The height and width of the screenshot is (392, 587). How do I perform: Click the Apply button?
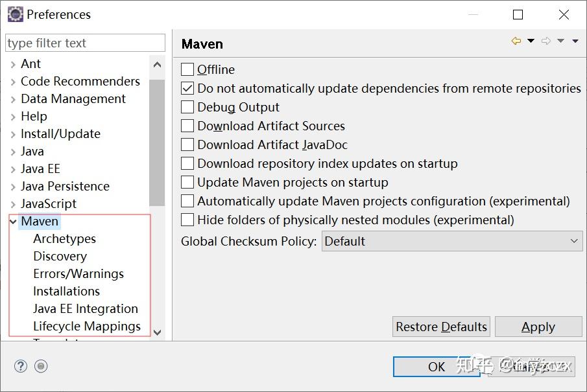coord(538,327)
